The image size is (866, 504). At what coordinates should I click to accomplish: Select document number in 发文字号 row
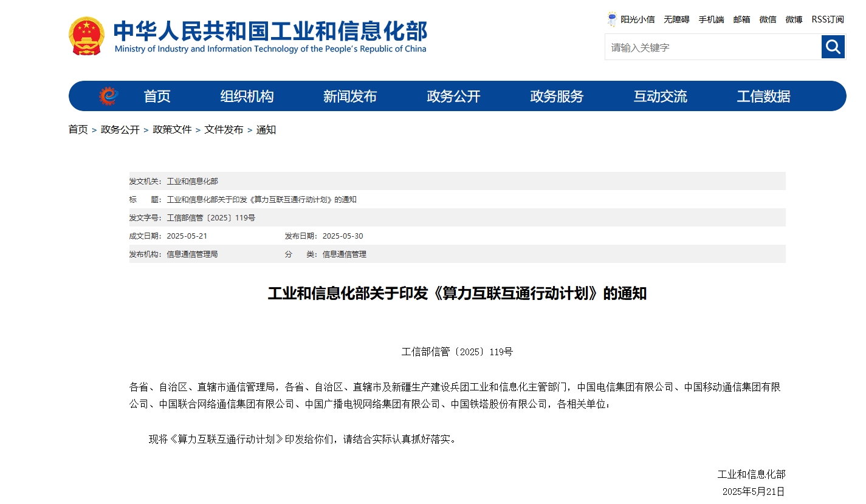pyautogui.click(x=211, y=217)
